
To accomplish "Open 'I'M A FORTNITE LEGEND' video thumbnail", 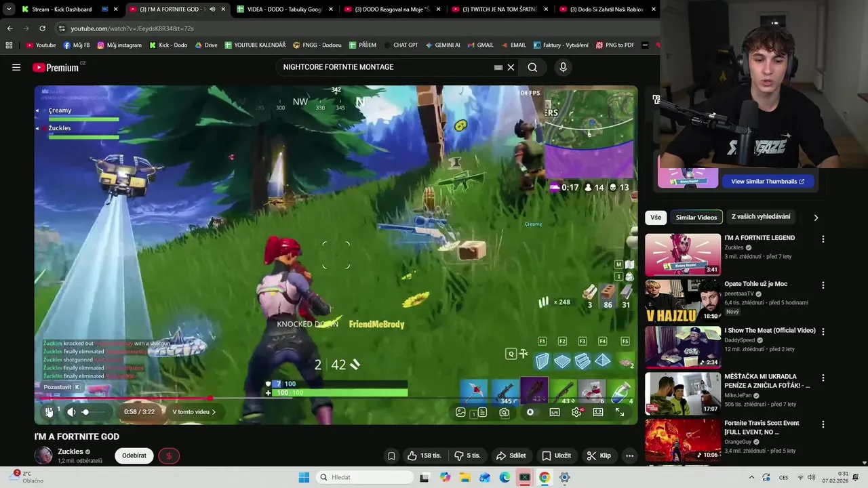I will (x=683, y=255).
